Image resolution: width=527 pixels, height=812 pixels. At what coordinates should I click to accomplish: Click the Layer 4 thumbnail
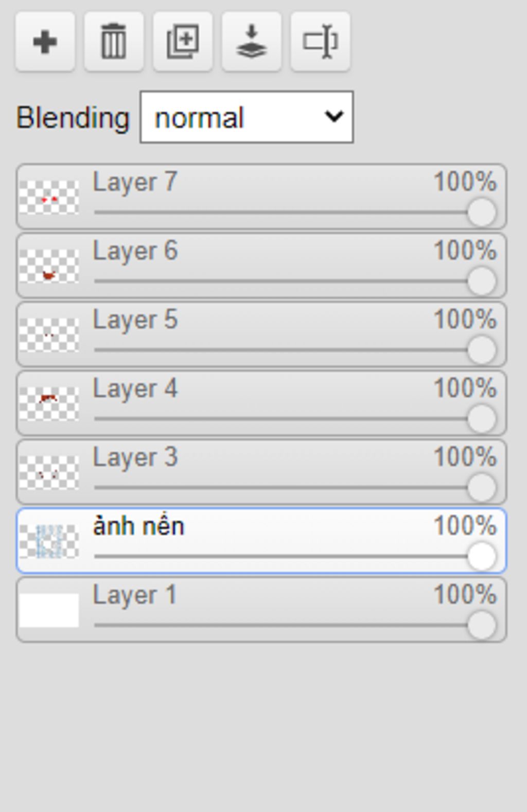(49, 403)
